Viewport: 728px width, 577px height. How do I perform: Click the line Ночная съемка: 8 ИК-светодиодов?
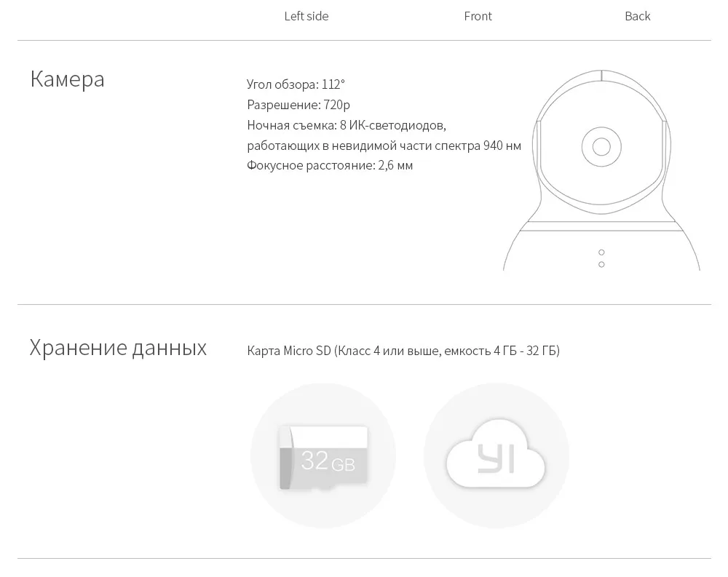click(x=347, y=125)
